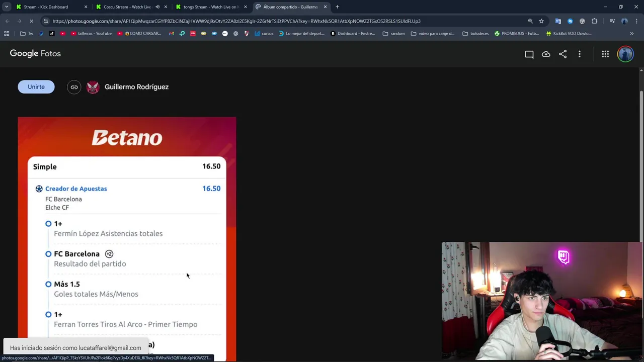Close the tongx Stream tab

coord(246,7)
